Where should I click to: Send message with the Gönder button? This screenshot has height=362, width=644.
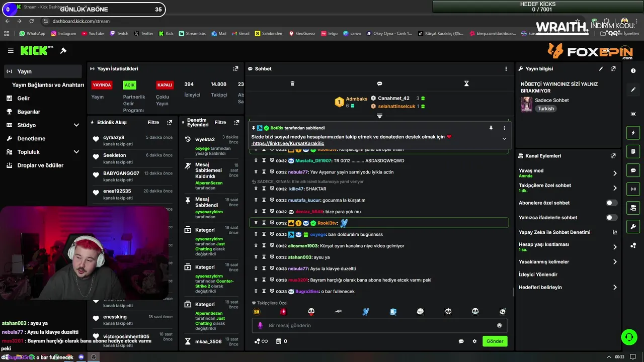tap(495, 341)
